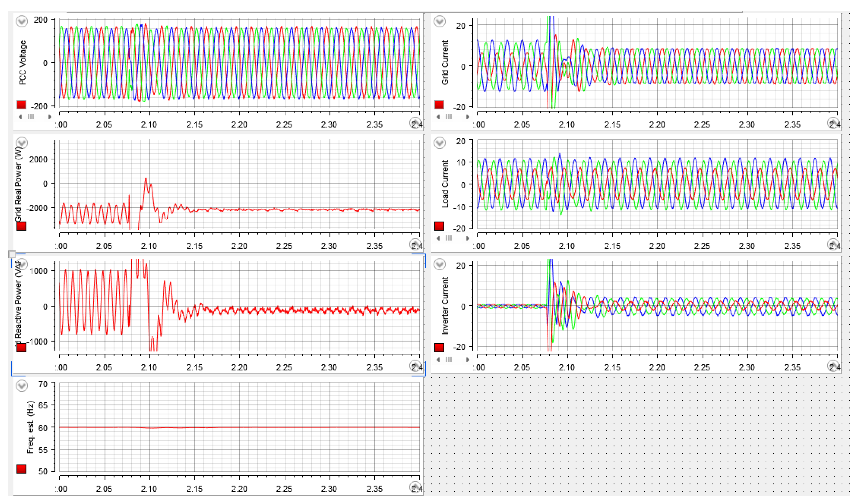Click the Grid Real Power red color swatch

click(x=21, y=226)
